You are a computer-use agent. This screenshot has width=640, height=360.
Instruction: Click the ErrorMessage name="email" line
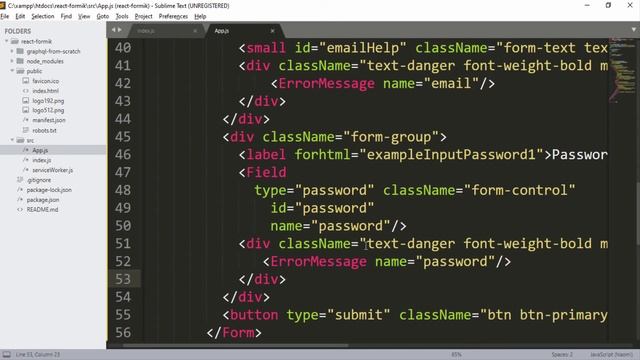[383, 84]
